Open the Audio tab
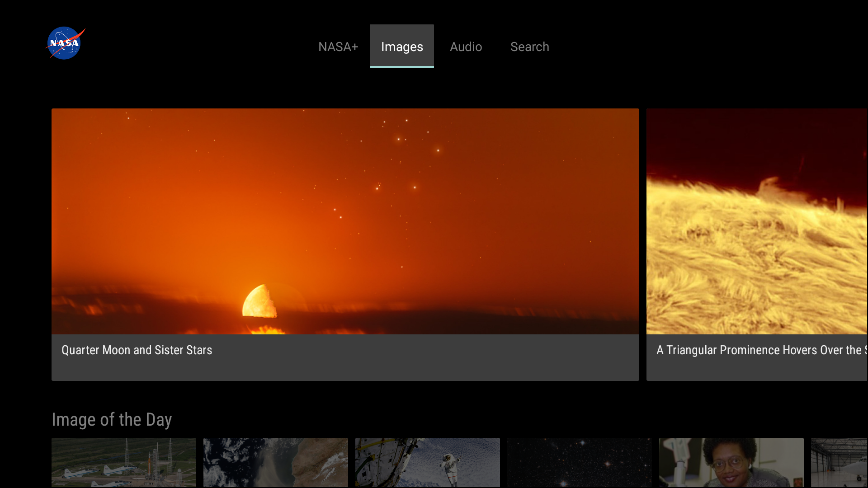The height and width of the screenshot is (488, 868). click(x=466, y=47)
